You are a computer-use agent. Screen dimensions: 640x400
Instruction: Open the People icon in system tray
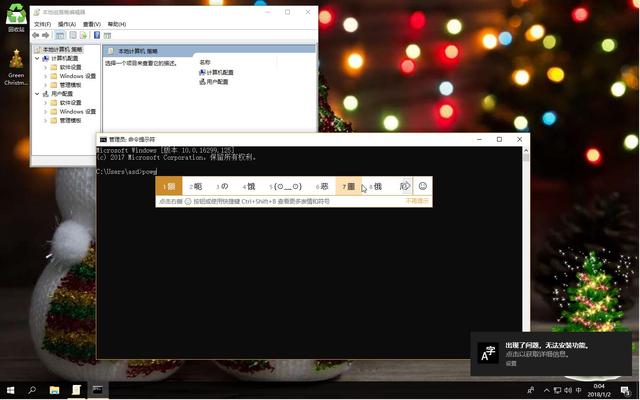[530, 391]
